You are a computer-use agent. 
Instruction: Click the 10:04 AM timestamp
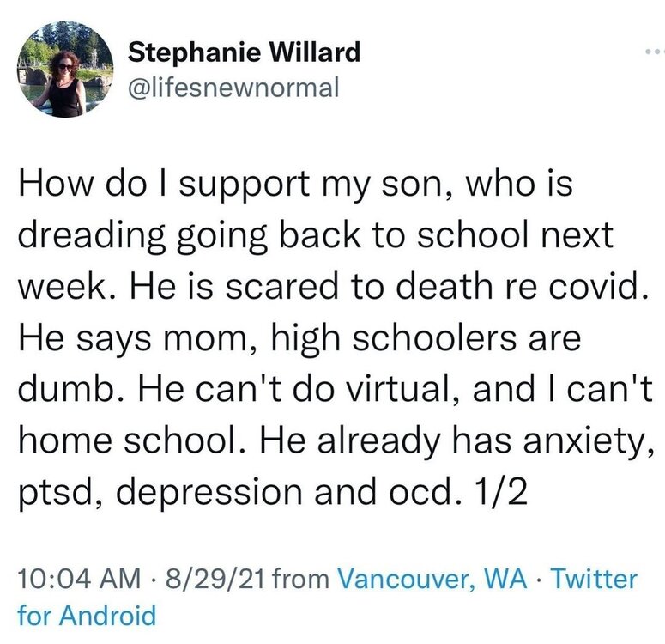coord(75,578)
